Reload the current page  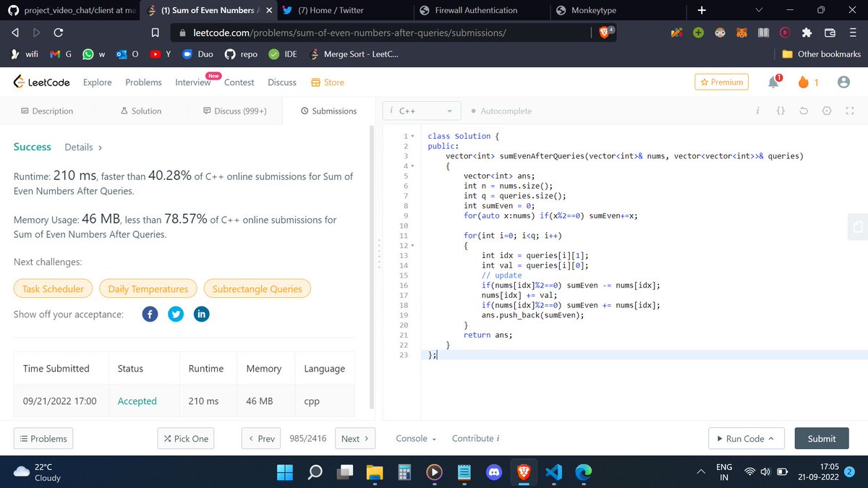click(59, 33)
